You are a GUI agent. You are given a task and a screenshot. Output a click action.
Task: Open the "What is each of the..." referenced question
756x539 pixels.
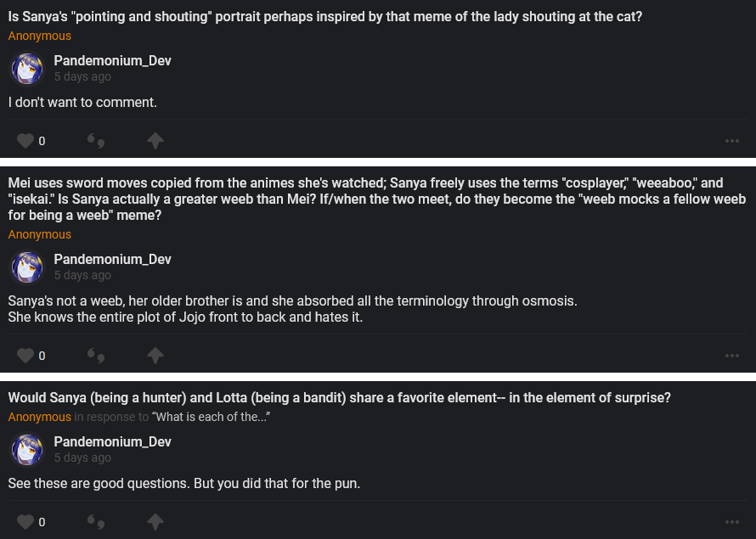click(x=211, y=417)
